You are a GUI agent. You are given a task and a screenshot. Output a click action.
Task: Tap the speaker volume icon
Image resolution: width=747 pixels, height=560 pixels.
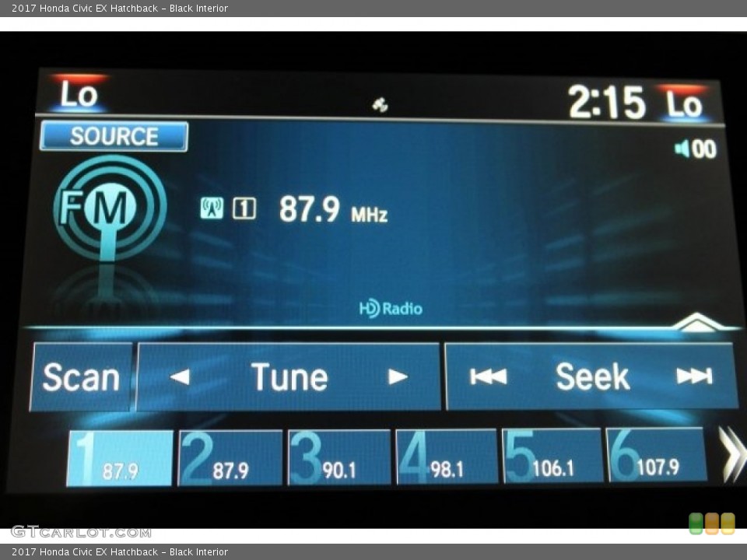[682, 149]
